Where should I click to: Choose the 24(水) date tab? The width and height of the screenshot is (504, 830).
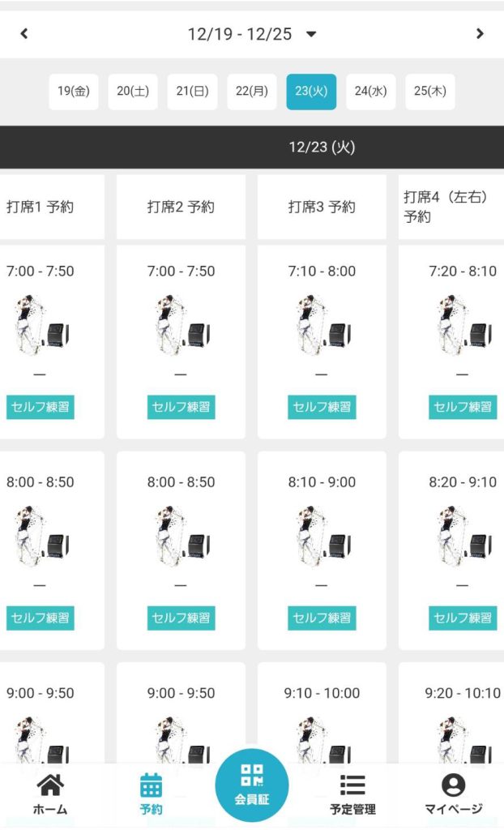tap(371, 92)
